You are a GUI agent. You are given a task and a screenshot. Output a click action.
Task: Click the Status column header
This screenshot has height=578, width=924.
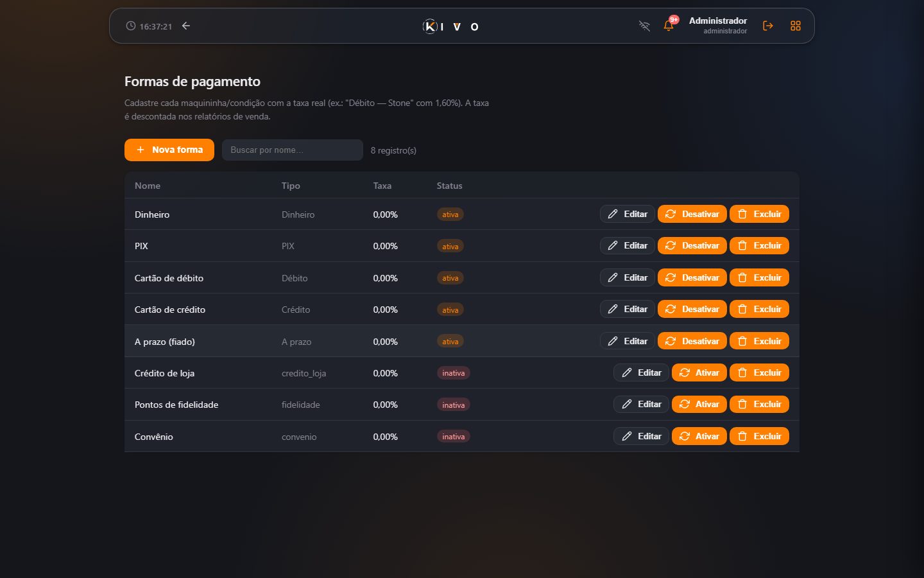click(x=449, y=186)
